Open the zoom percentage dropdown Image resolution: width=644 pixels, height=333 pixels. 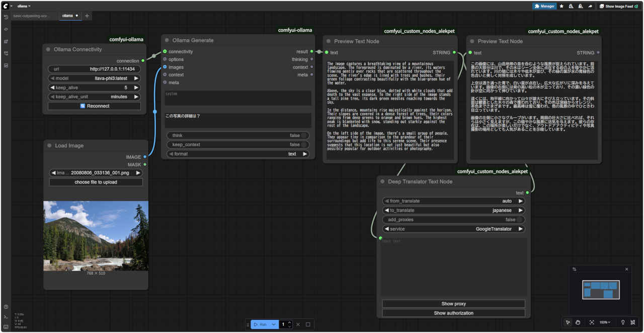tap(606, 322)
